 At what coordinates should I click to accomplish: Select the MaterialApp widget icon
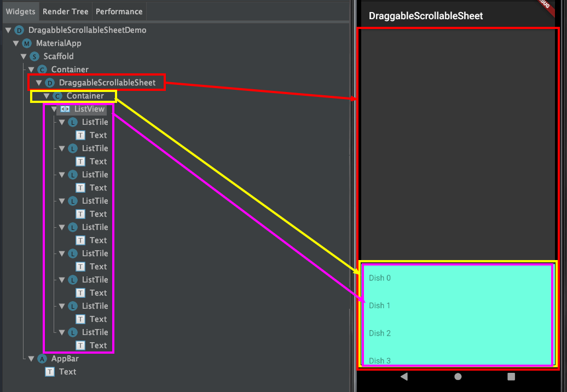click(x=27, y=43)
